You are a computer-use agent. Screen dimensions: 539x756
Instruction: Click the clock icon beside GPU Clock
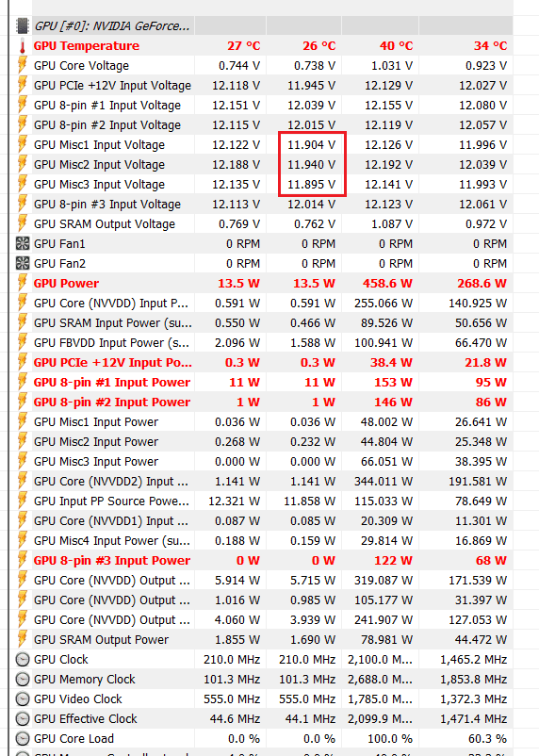pyautogui.click(x=23, y=660)
